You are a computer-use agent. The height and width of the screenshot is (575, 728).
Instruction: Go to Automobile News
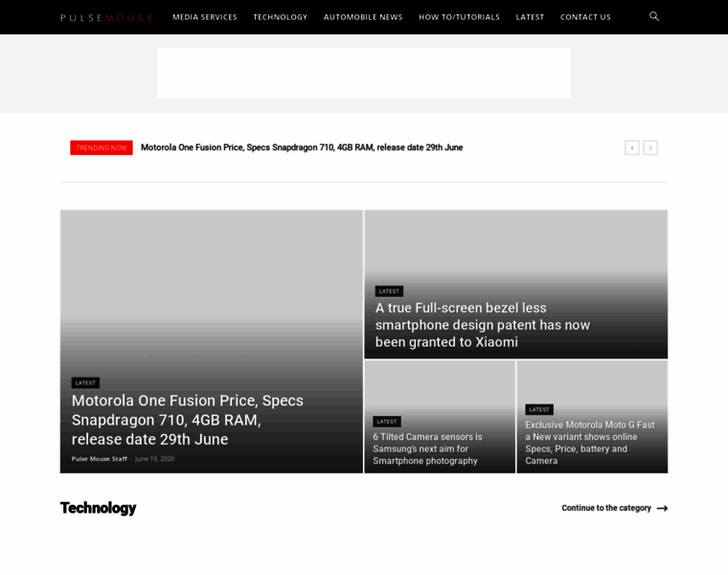363,17
